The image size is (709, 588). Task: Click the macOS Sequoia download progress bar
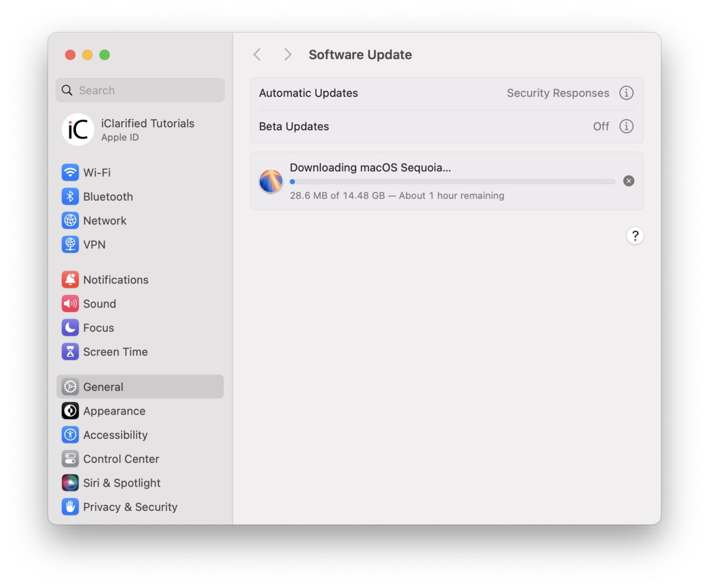[452, 181]
